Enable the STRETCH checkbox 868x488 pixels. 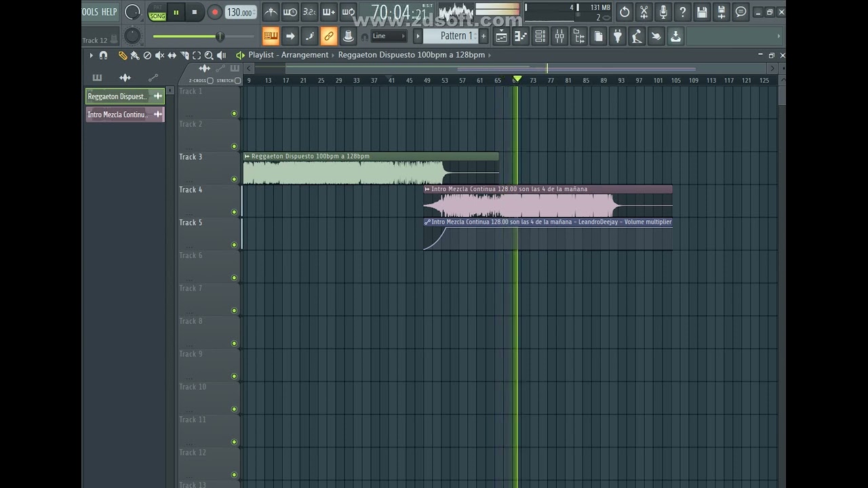pos(237,81)
